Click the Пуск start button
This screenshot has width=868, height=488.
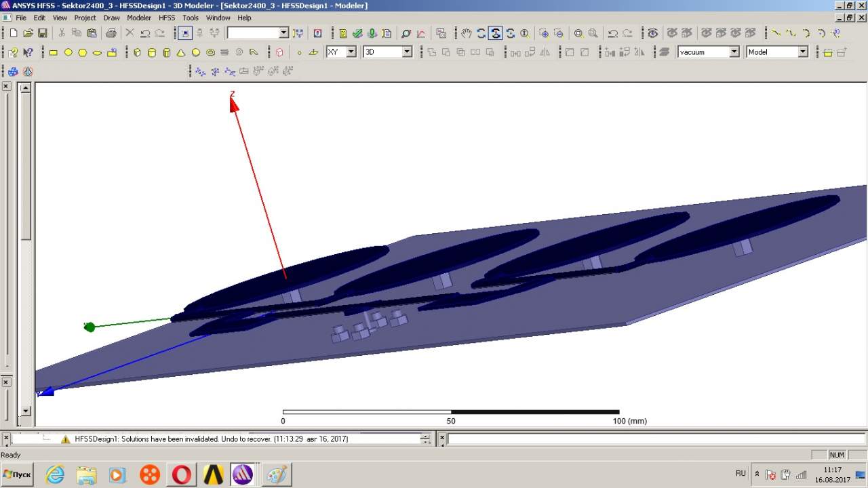[x=18, y=474]
